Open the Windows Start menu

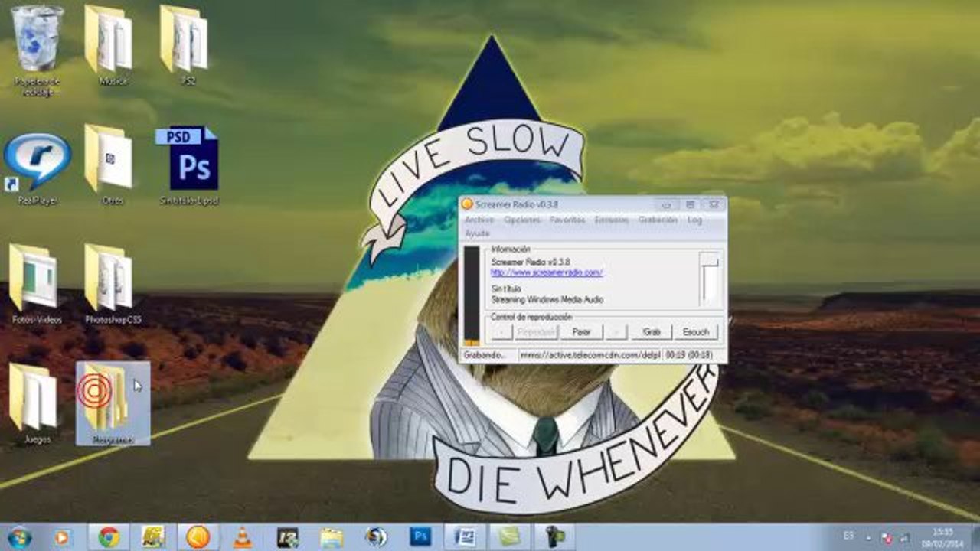click(19, 537)
